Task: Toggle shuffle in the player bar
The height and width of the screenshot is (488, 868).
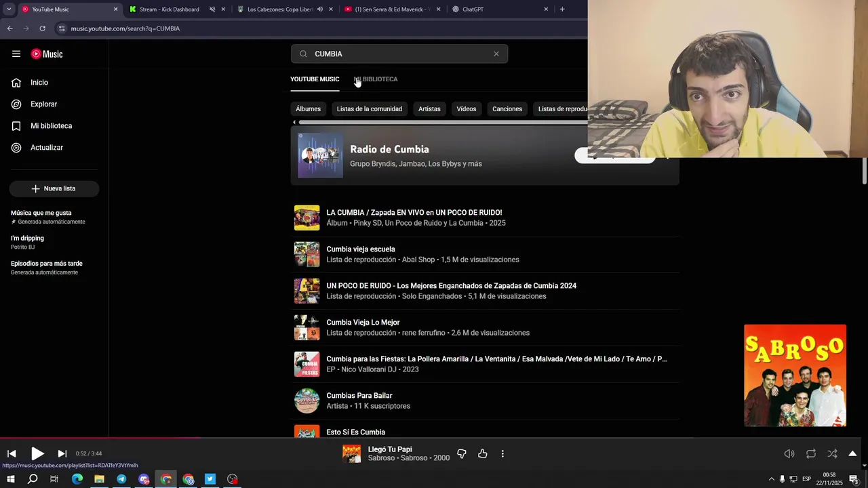Action: (832, 454)
